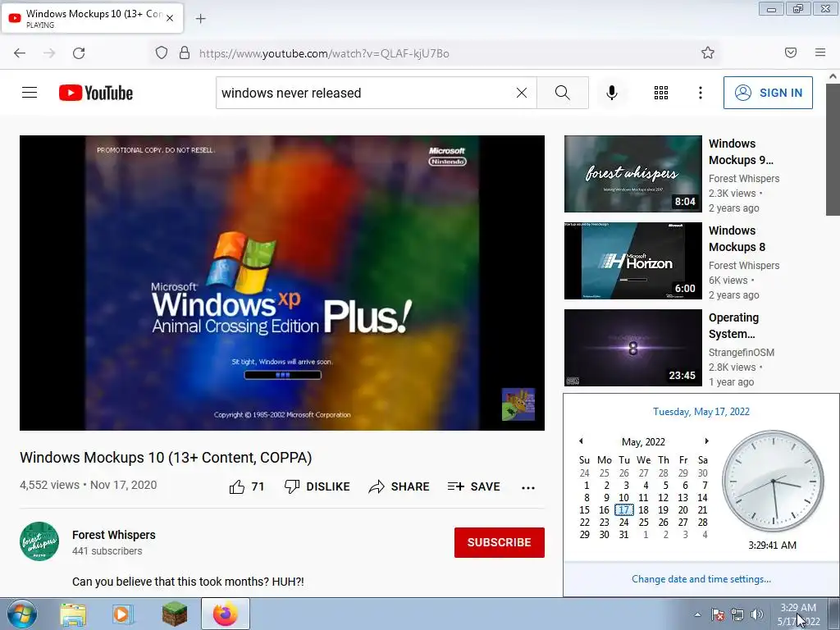Open Windows Media Player from taskbar
This screenshot has width=840, height=630.
point(123,614)
